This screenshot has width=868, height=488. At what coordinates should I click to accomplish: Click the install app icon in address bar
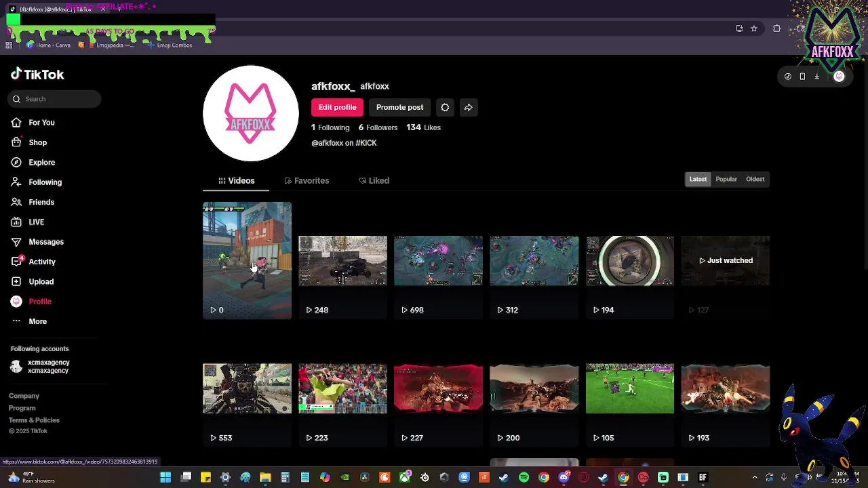tap(739, 28)
